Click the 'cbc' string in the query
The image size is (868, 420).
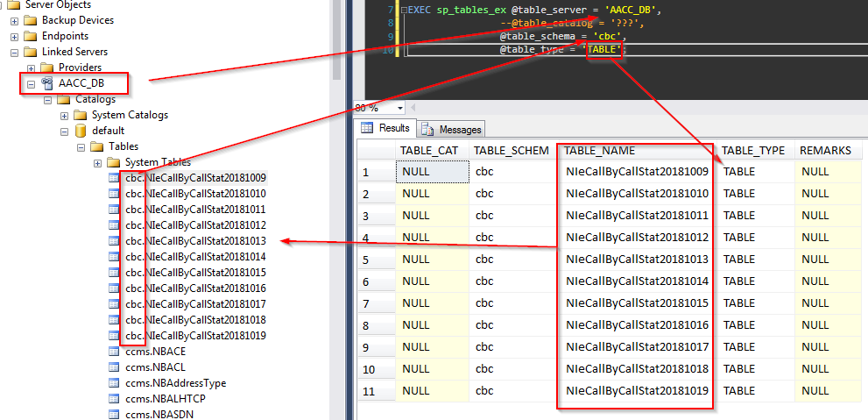(x=608, y=37)
